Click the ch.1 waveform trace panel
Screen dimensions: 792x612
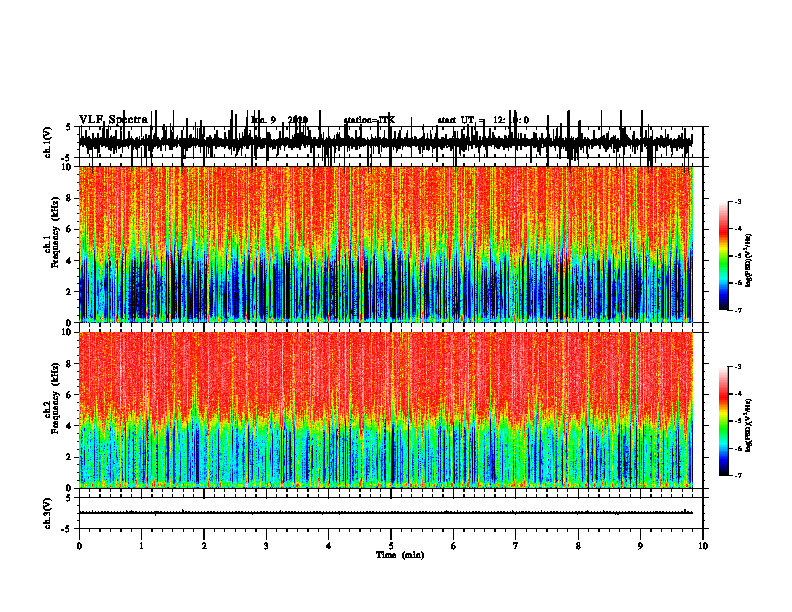click(390, 142)
